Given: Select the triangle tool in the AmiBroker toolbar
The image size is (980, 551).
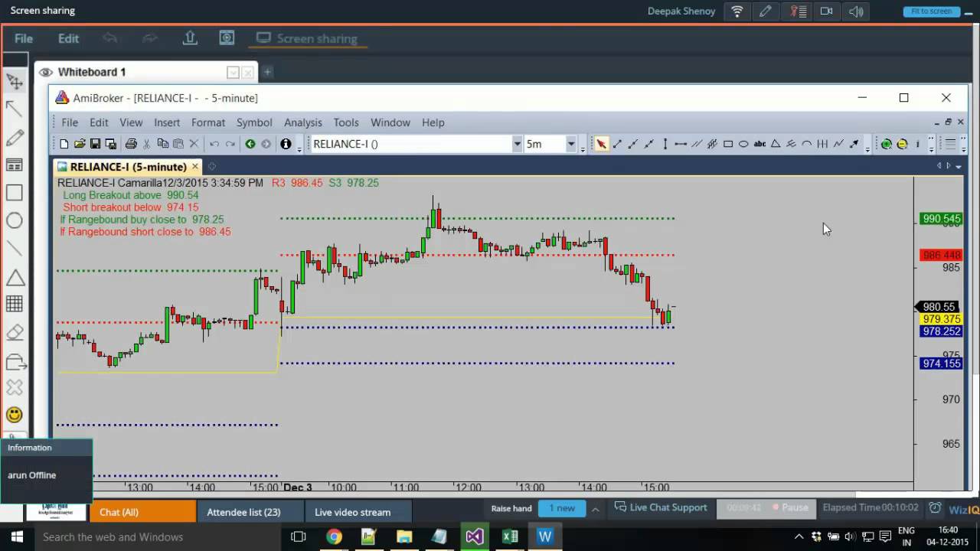Looking at the screenshot, I should click(776, 144).
